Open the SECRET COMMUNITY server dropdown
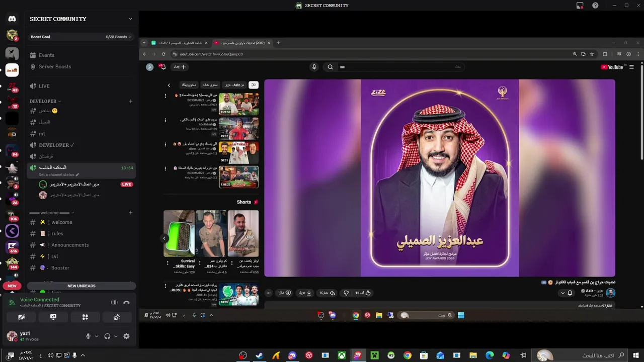The width and height of the screenshot is (644, 362). pos(130,19)
